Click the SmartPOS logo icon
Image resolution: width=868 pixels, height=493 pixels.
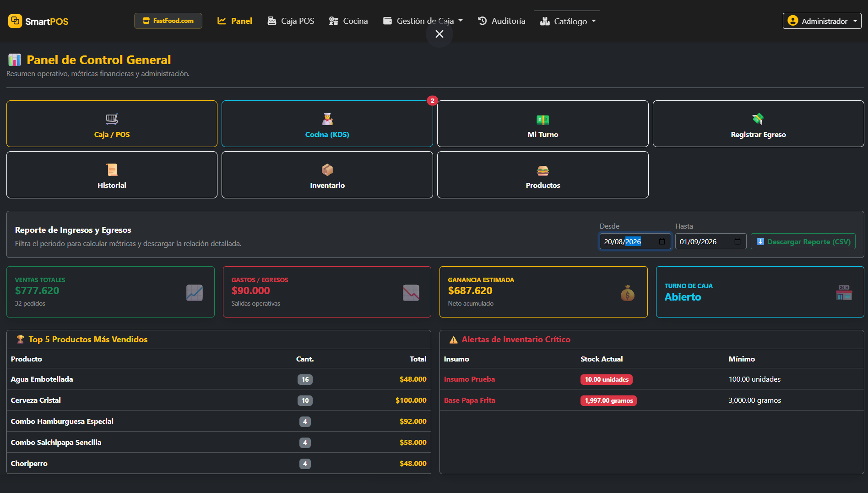point(15,21)
